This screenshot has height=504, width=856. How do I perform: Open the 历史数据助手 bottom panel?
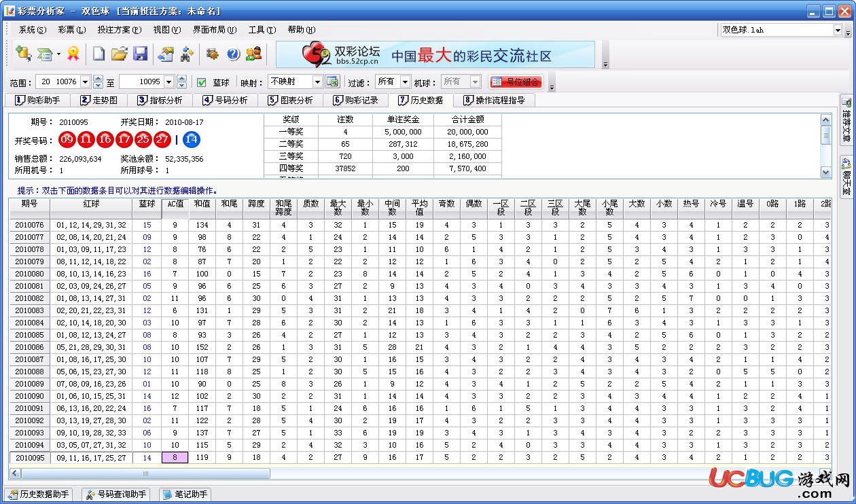pos(39,494)
